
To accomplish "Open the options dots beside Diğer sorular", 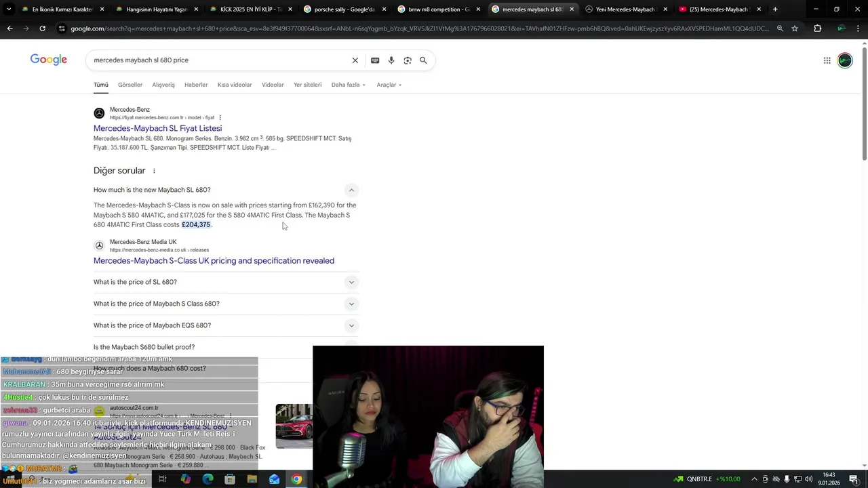I will click(154, 171).
